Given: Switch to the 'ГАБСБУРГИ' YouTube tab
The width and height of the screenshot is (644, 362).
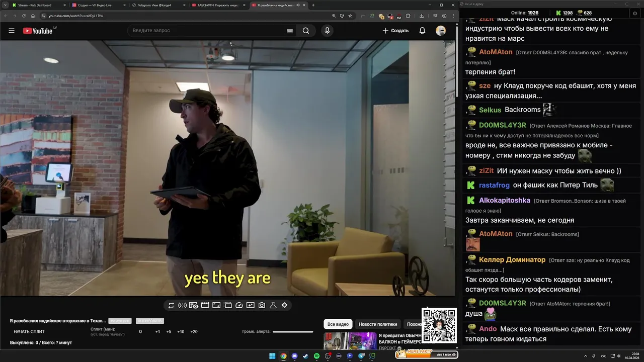Looking at the screenshot, I should tap(219, 5).
